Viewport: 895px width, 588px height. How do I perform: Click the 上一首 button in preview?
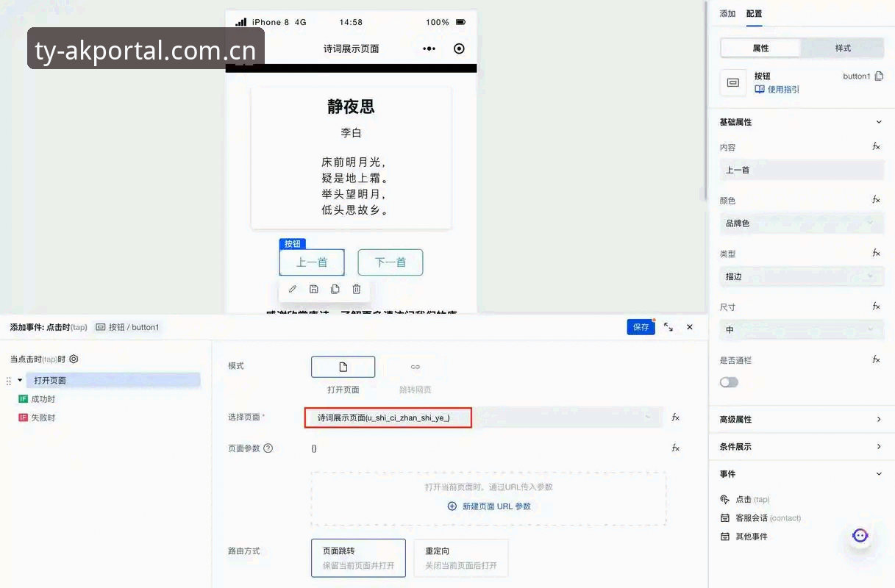pyautogui.click(x=312, y=262)
